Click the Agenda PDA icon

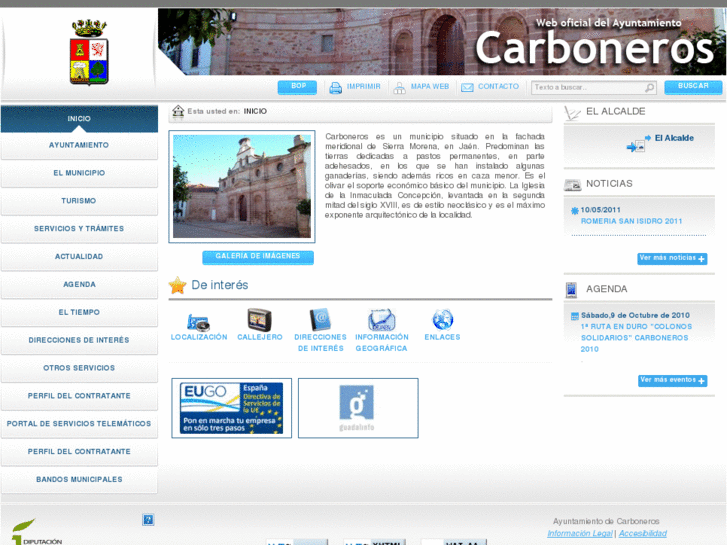[571, 290]
